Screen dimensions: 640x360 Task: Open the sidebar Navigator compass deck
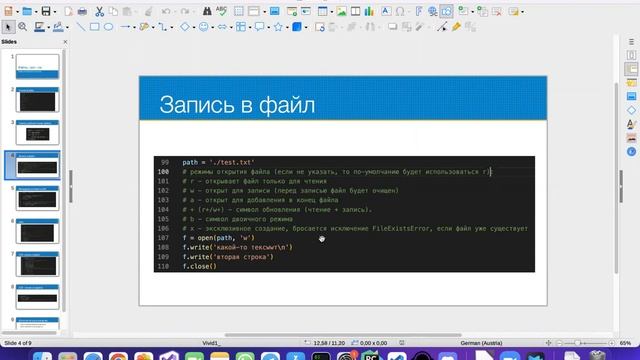631,152
